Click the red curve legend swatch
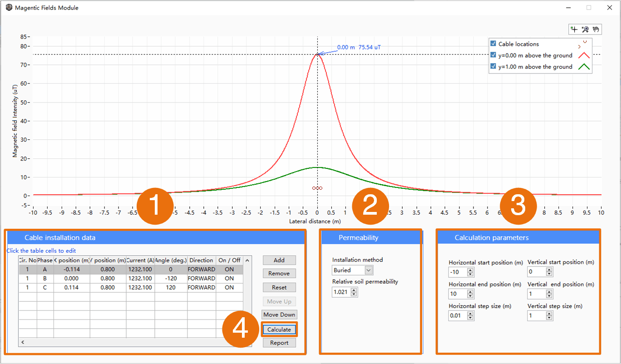 [583, 55]
